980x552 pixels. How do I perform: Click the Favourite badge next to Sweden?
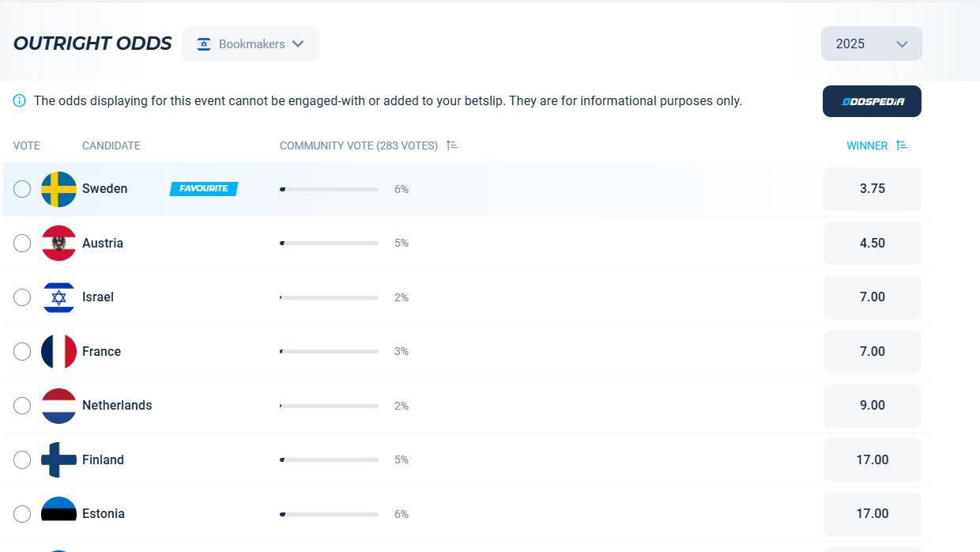point(203,189)
